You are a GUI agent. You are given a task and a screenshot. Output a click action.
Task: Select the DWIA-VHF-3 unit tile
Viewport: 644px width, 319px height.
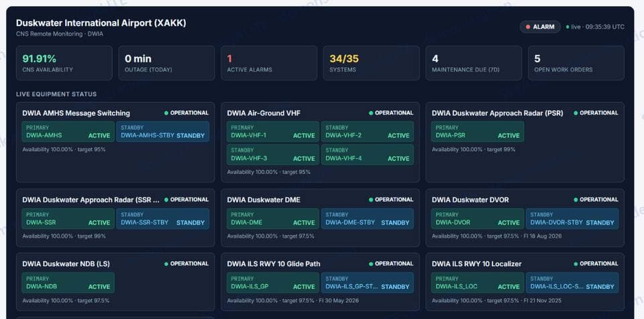click(x=273, y=154)
